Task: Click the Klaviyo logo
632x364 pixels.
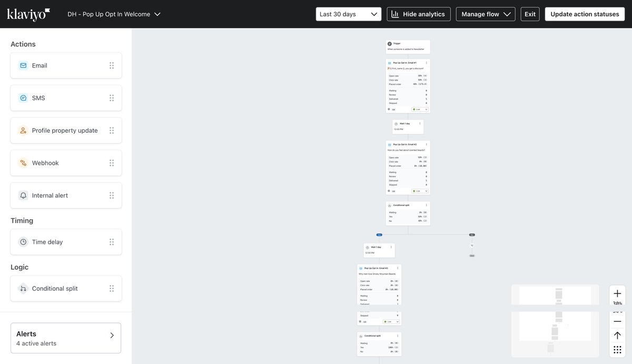Action: click(x=29, y=14)
